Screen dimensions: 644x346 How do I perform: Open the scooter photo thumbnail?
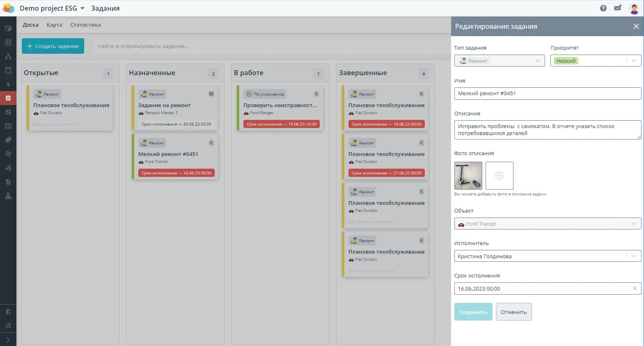468,176
